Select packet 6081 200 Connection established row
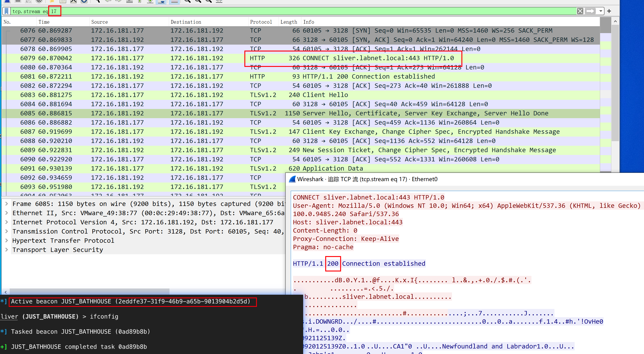 point(301,77)
